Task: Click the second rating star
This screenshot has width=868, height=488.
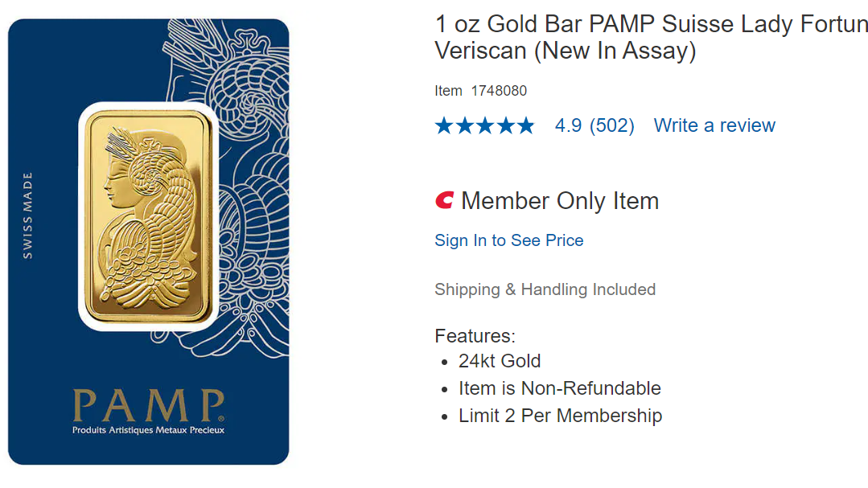Action: click(x=465, y=125)
